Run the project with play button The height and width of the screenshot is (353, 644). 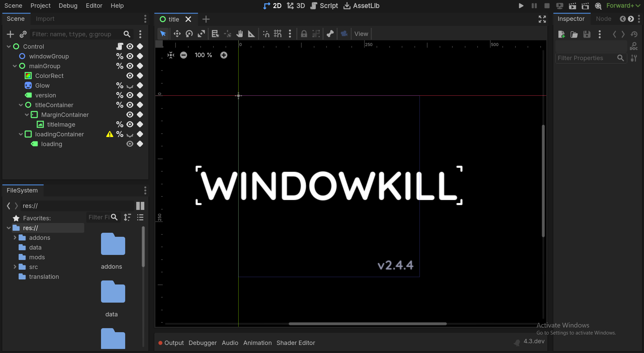tap(521, 6)
